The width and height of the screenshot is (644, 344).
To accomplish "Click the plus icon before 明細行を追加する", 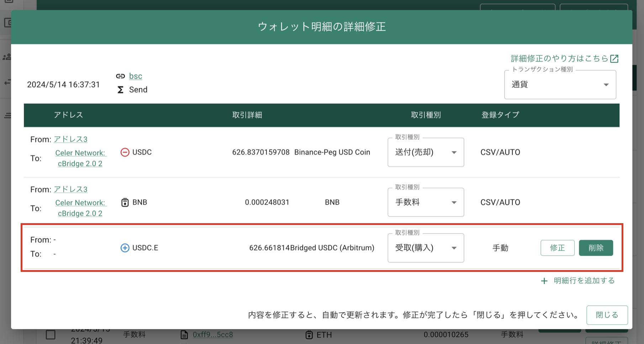I will pyautogui.click(x=544, y=281).
